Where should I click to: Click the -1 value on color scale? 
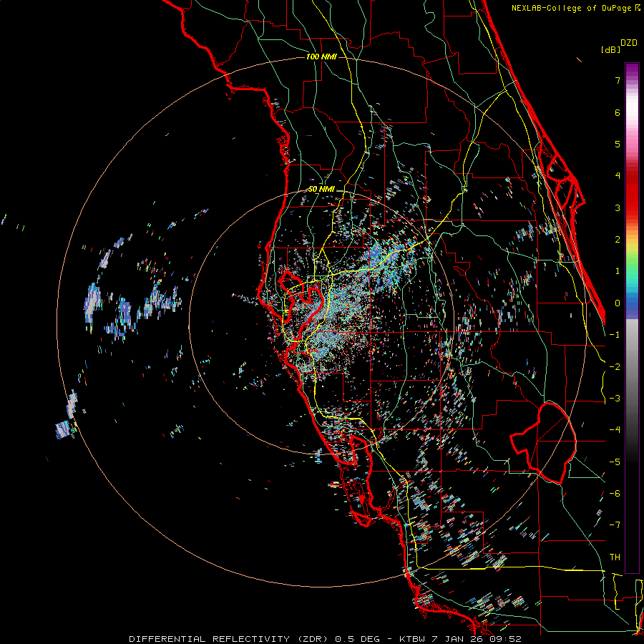tap(615, 335)
